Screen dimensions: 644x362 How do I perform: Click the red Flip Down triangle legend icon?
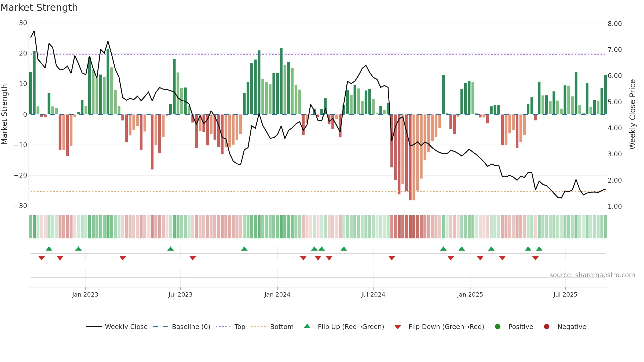[398, 327]
